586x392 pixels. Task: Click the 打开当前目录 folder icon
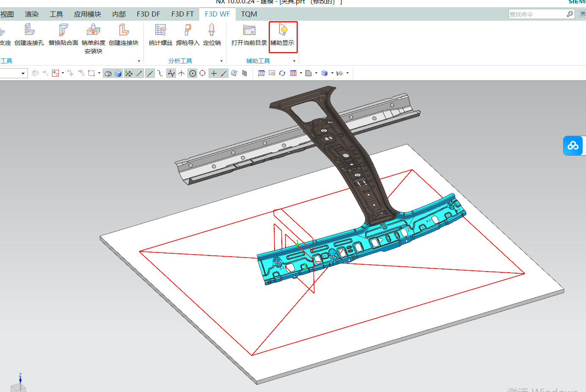click(x=249, y=30)
